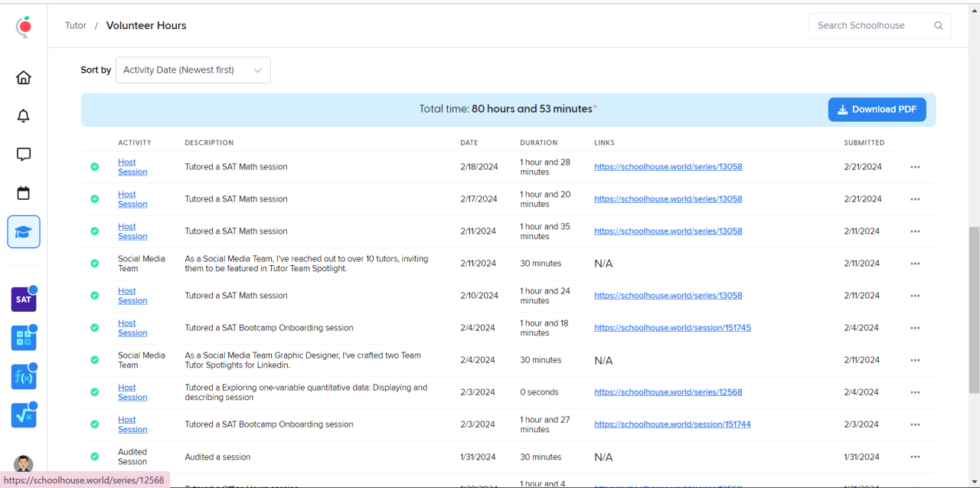The image size is (980, 488).
Task: Open the chat messages icon
Action: [24, 154]
